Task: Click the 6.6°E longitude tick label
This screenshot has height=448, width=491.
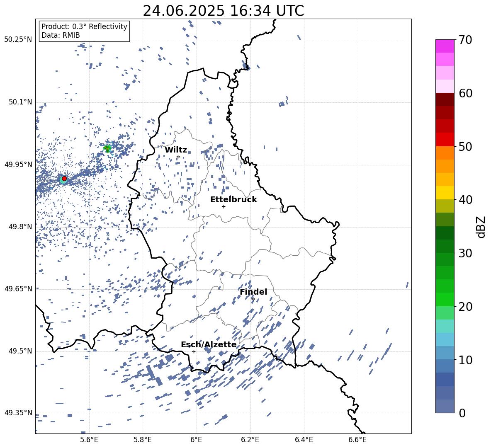Action: [357, 440]
